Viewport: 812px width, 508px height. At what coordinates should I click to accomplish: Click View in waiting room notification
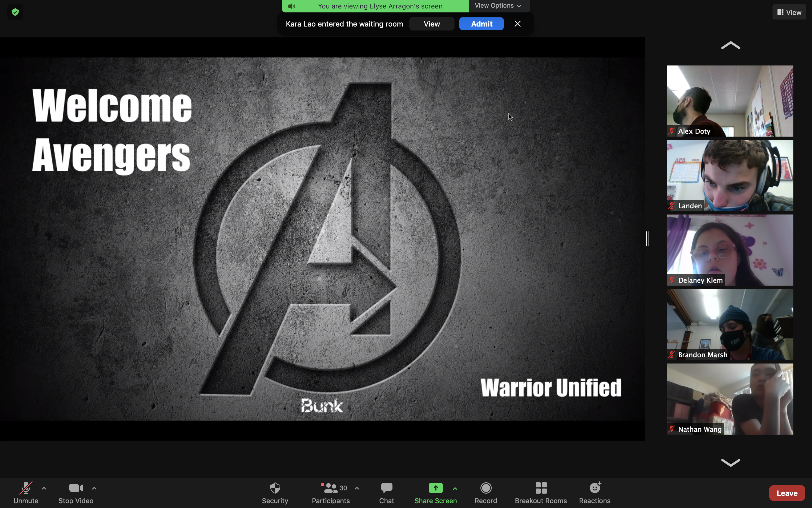pyautogui.click(x=432, y=24)
